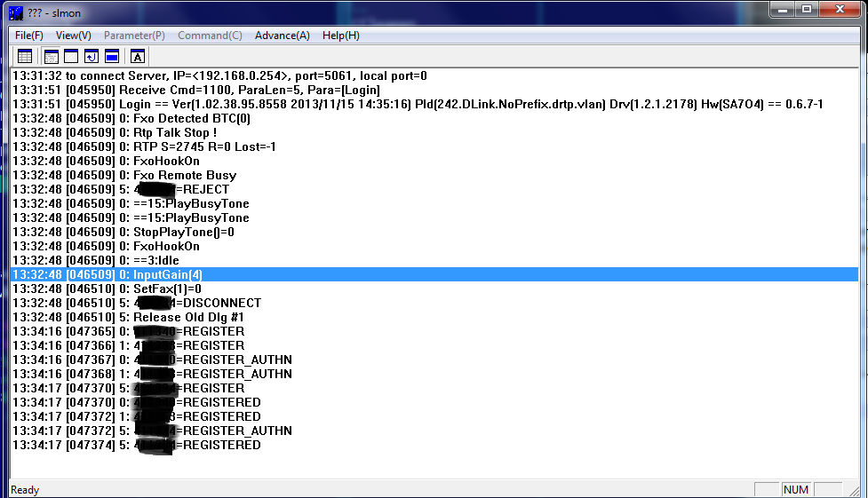Select the 'Fxo Remote Busy' line
The width and height of the screenshot is (868, 498).
(x=434, y=175)
